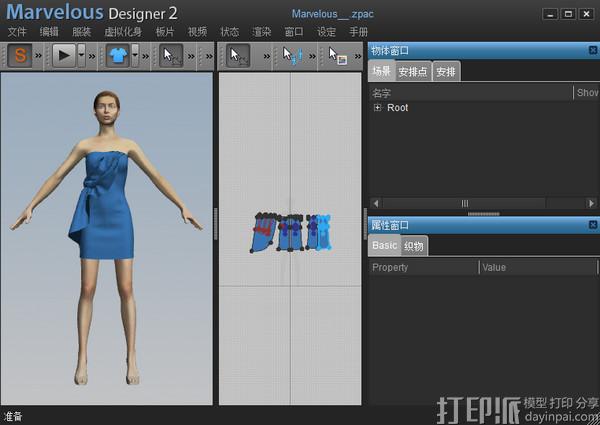The image size is (600, 425).
Task: Open the 状态 menu
Action: tap(230, 32)
